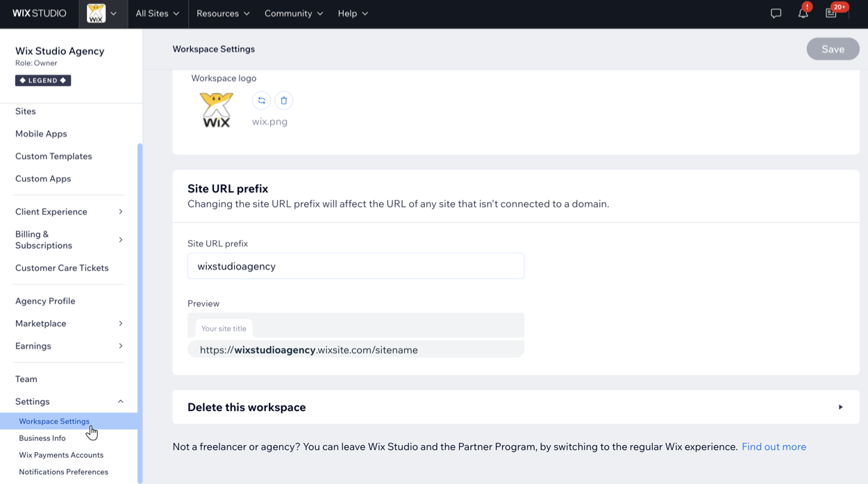Screen dimensions: 868x484
Task: Open the Resources menu
Action: [223, 14]
